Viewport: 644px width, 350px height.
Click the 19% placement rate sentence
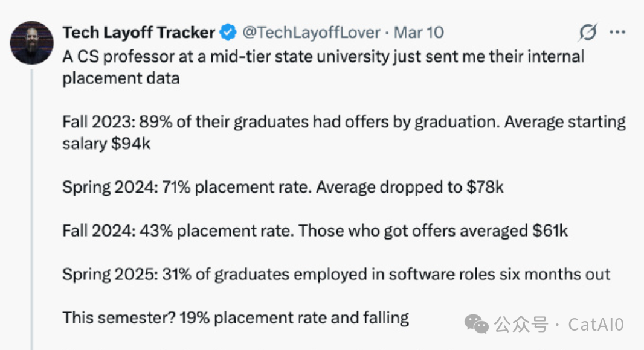tap(236, 317)
